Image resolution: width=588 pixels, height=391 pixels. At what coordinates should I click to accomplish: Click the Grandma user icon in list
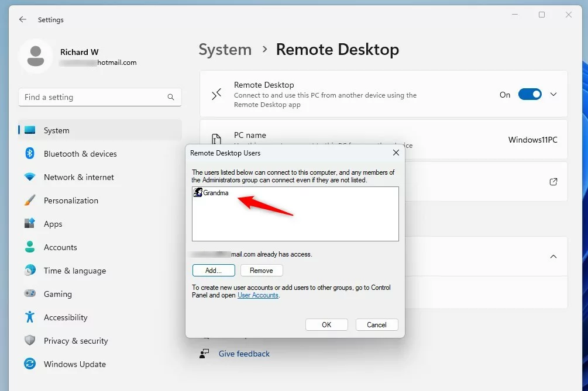198,192
